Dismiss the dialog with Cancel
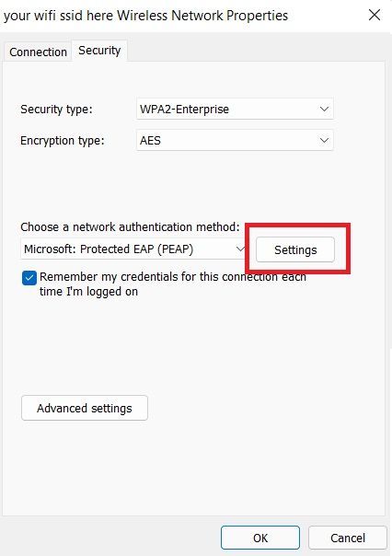The width and height of the screenshot is (392, 556). click(x=347, y=538)
